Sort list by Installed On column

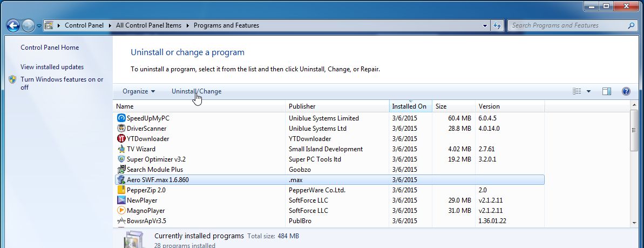pyautogui.click(x=409, y=106)
